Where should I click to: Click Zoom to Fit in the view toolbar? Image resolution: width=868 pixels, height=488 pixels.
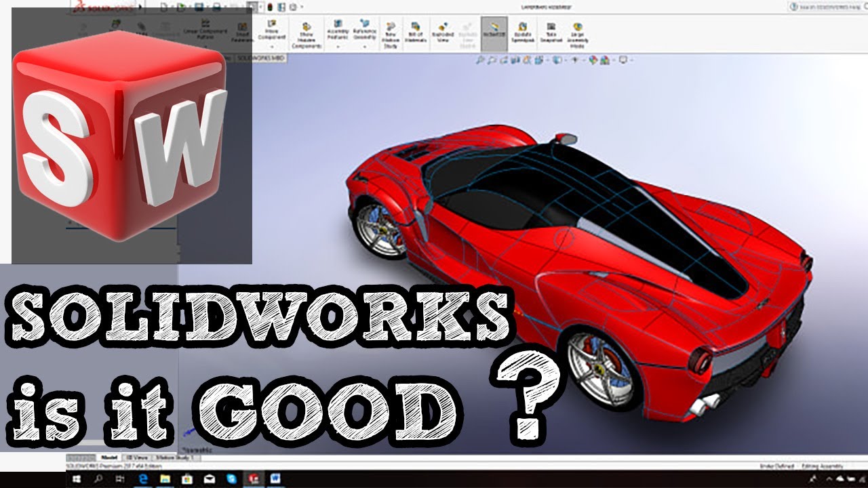[x=480, y=60]
